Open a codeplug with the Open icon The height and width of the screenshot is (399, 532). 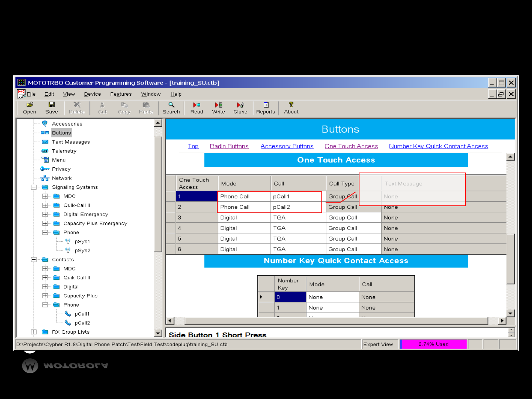[30, 105]
